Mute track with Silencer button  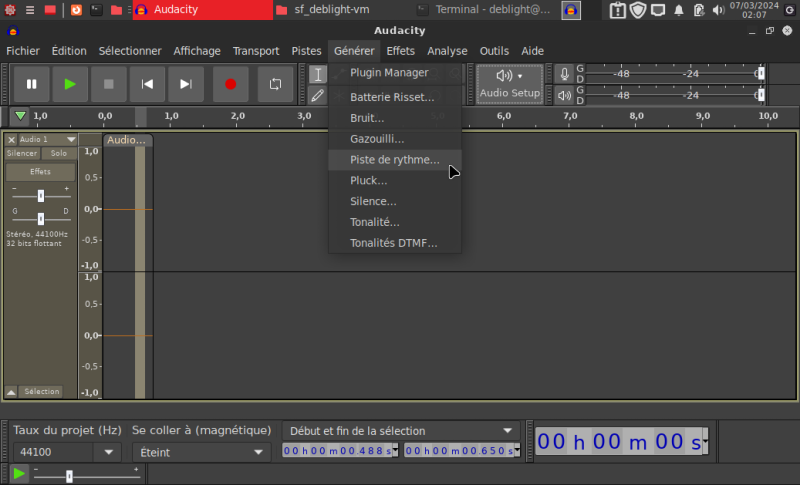[22, 154]
